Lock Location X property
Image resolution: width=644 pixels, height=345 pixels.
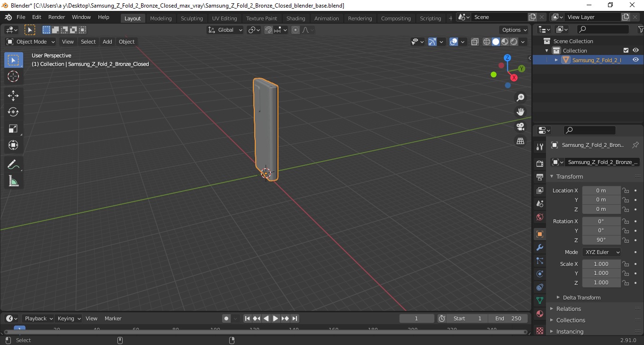pyautogui.click(x=626, y=191)
